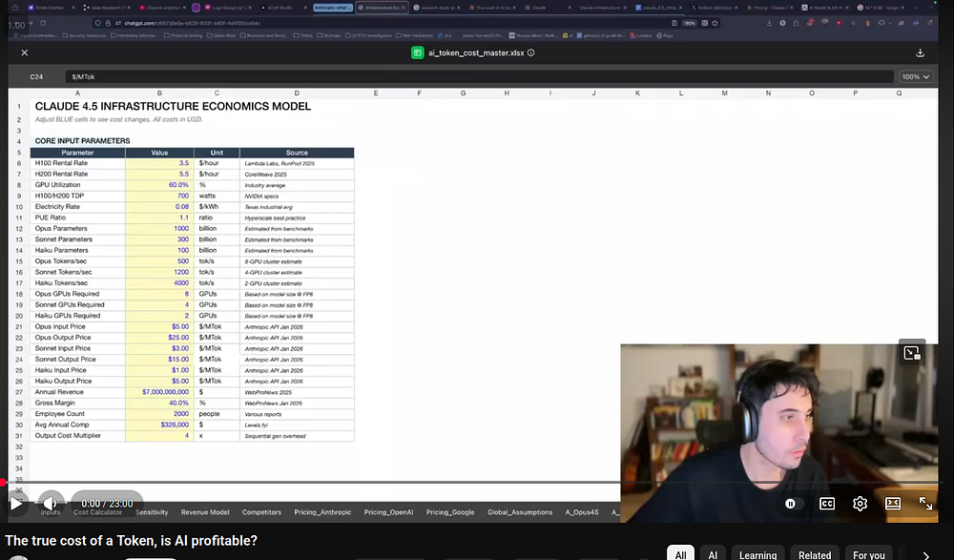Screen dimensions: 954x560
Task: Click the C24 cell reference box
Action: pyautogui.click(x=36, y=76)
